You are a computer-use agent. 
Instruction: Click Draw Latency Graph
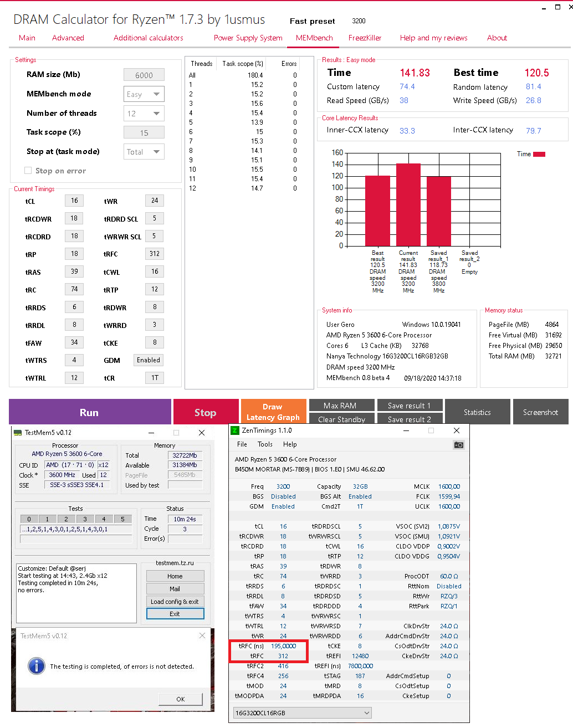click(273, 411)
